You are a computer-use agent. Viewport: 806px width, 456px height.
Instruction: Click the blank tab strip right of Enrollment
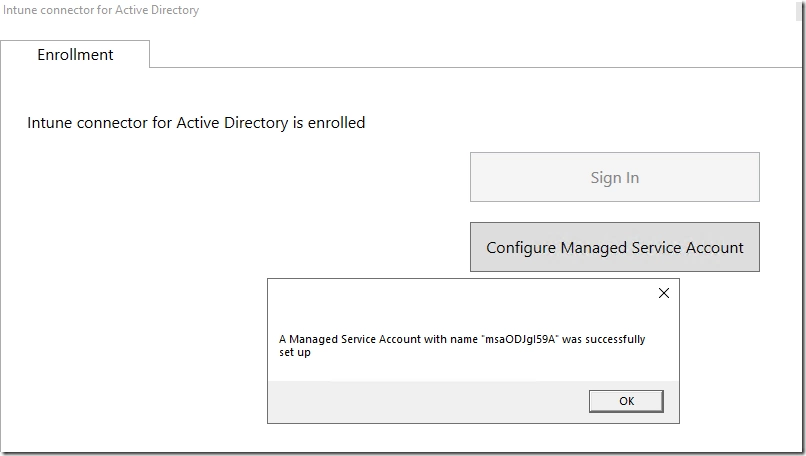coord(450,55)
